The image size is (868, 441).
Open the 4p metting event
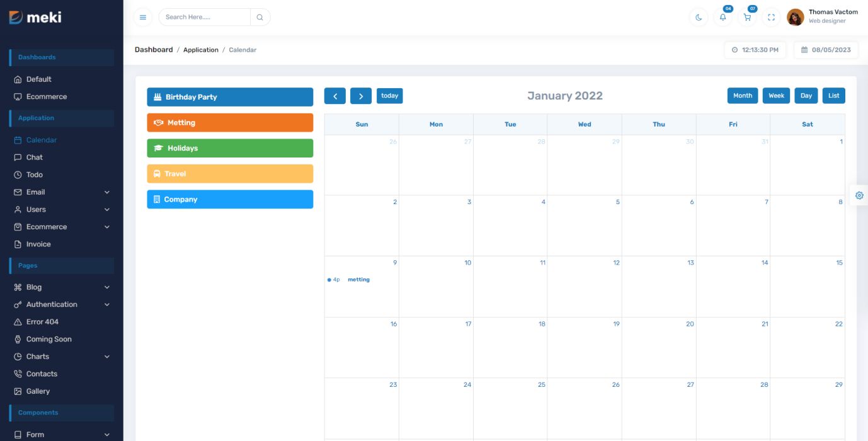pyautogui.click(x=362, y=280)
